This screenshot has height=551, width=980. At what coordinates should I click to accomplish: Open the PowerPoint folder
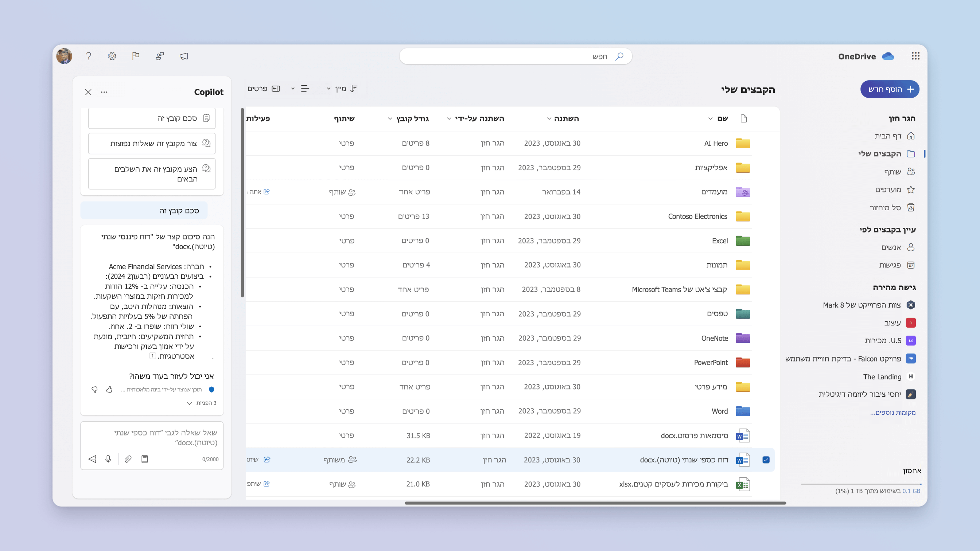[711, 362]
